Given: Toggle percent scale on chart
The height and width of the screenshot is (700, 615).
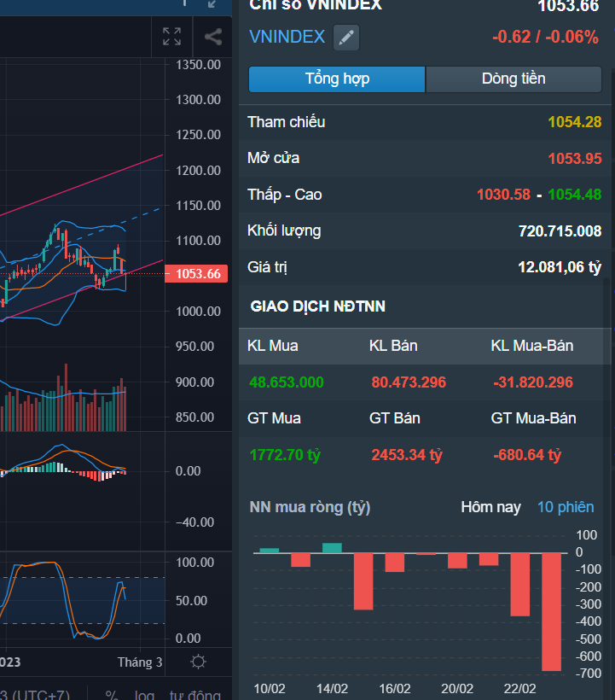Looking at the screenshot, I should [111, 694].
